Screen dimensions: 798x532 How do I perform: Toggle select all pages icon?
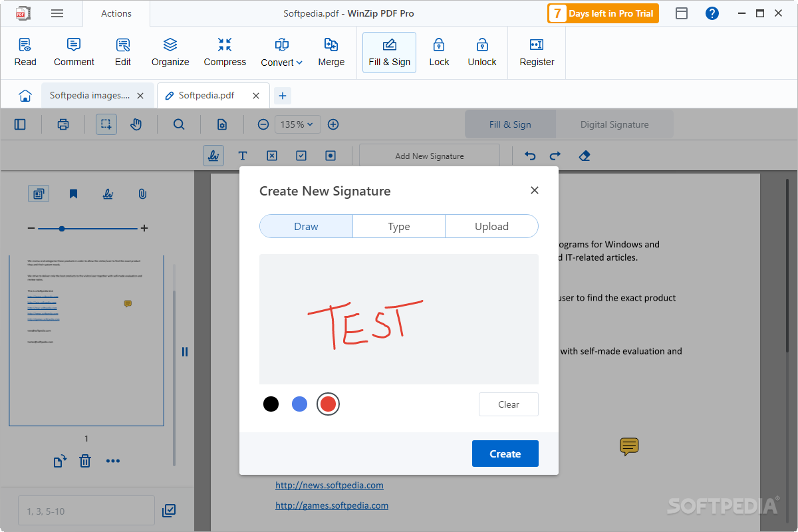point(169,511)
